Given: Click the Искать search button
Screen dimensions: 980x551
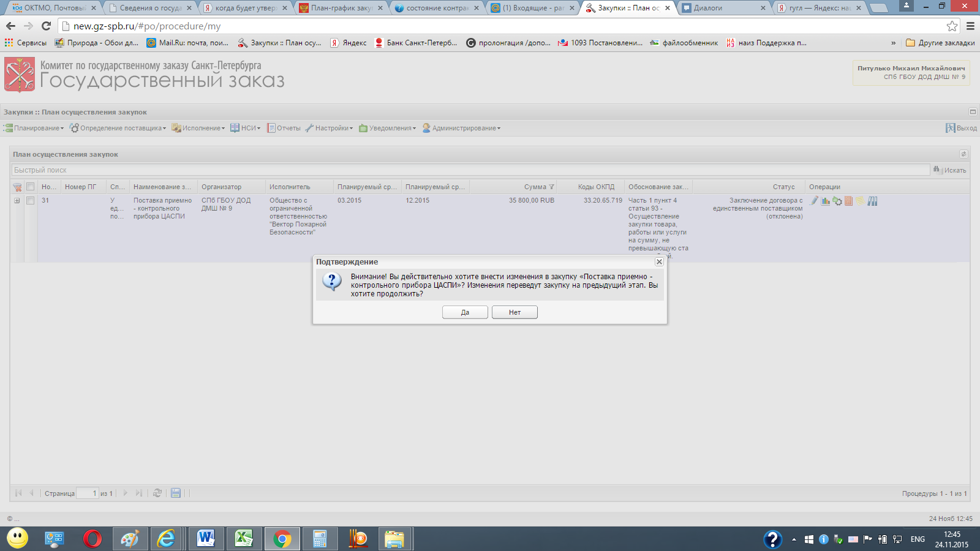Looking at the screenshot, I should point(949,170).
